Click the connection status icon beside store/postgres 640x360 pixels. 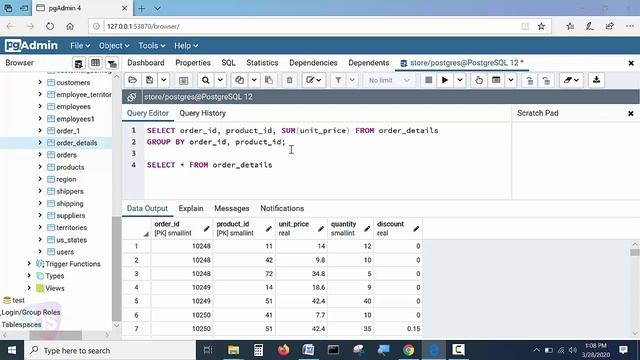point(131,97)
